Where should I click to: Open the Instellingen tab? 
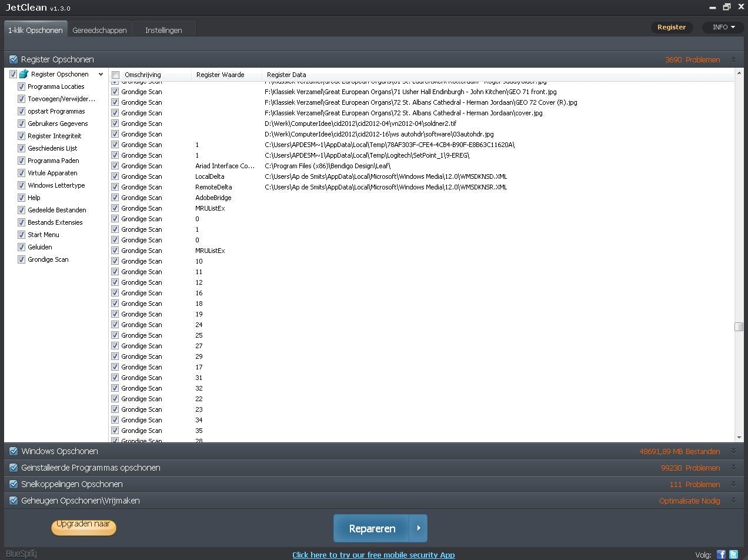click(x=163, y=30)
